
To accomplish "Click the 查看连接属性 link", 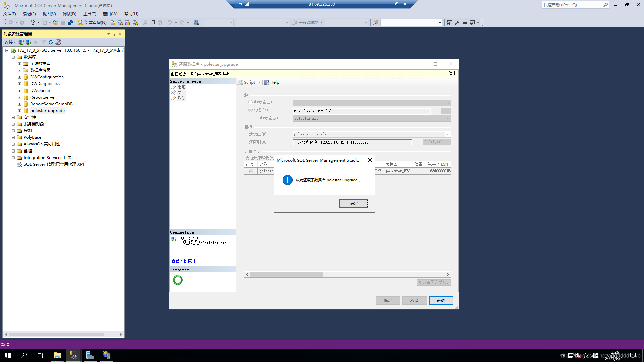I will [x=183, y=261].
